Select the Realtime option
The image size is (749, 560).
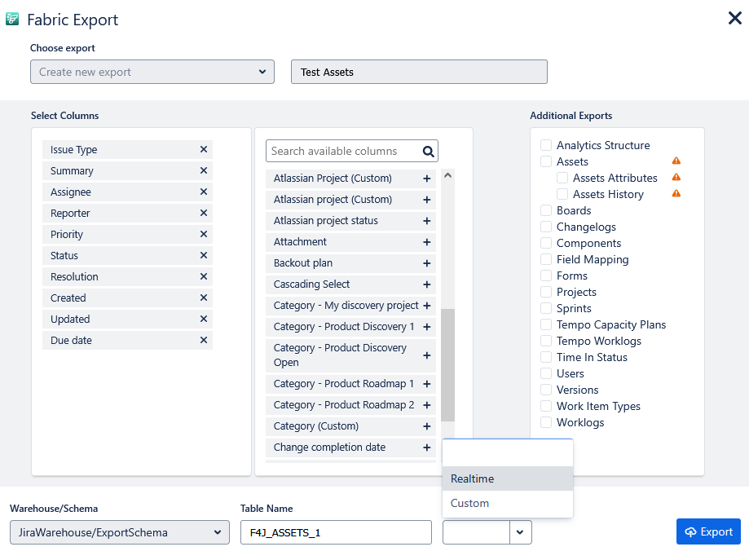coord(507,478)
